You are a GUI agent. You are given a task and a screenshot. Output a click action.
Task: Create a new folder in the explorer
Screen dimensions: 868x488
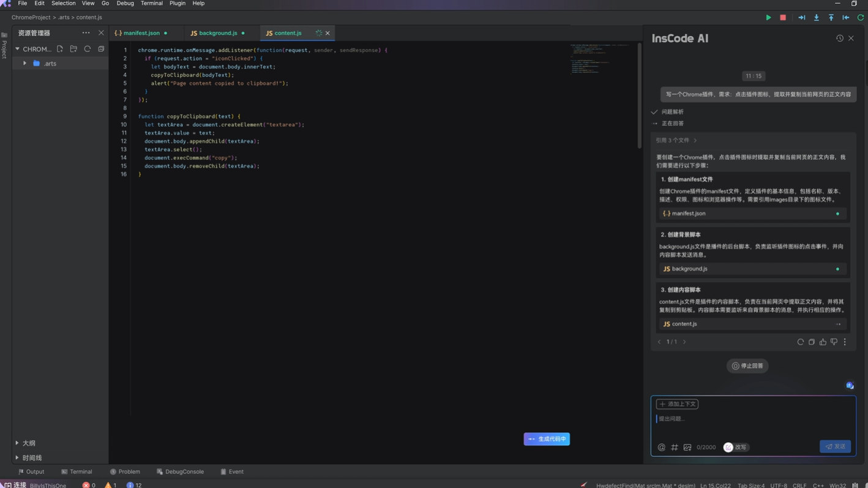pos(73,49)
